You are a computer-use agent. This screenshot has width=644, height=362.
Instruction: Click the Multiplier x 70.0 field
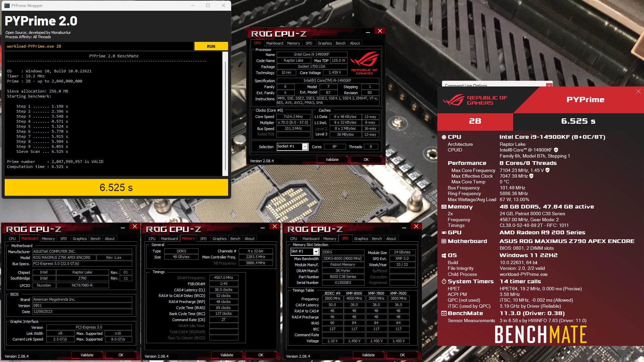pos(293,123)
